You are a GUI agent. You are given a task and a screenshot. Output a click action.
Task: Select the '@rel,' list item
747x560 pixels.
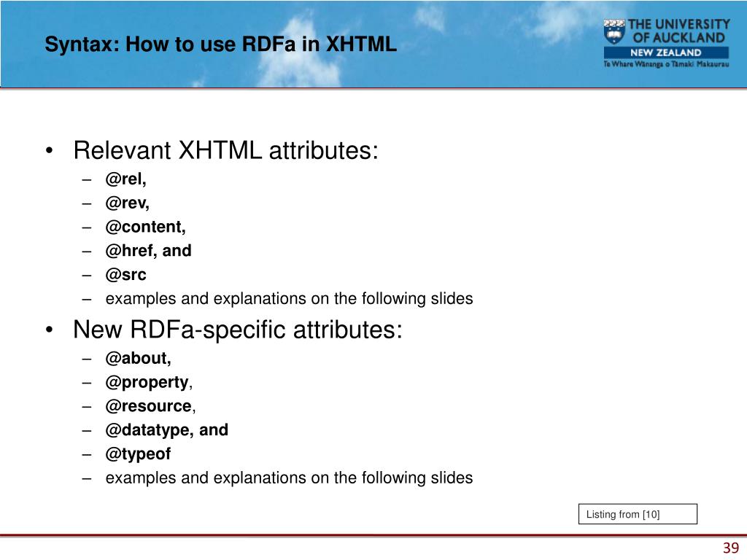pyautogui.click(x=125, y=179)
